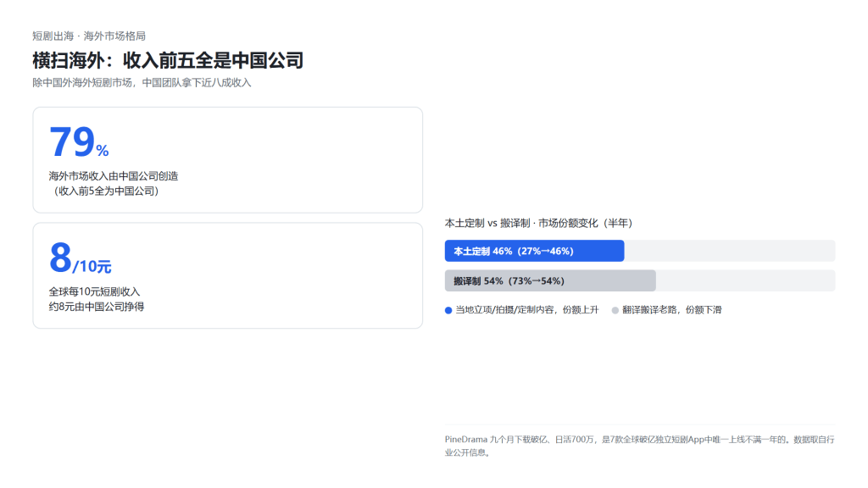This screenshot has height=488, width=868.
Task: Click the chart title 本土定制 vs 搬译制 · 市场份额变化（半年）
Action: (540, 223)
